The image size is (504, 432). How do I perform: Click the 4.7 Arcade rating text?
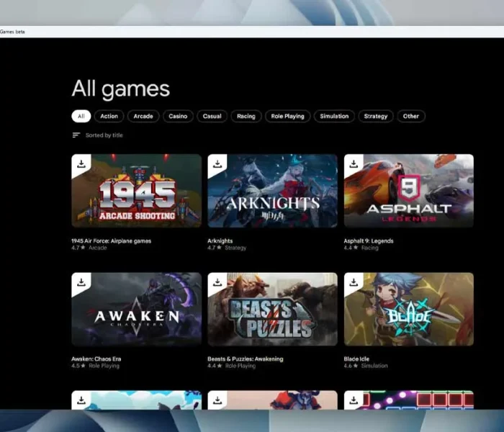click(x=89, y=248)
